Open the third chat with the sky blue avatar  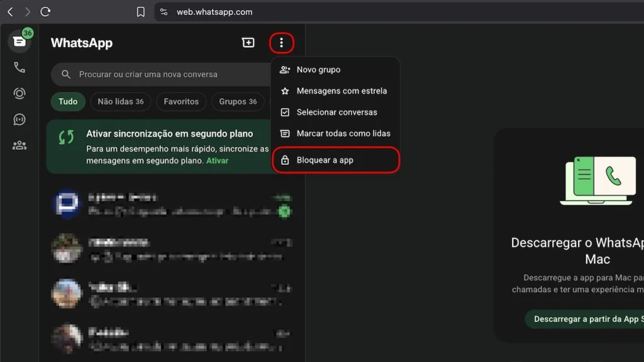tap(172, 294)
